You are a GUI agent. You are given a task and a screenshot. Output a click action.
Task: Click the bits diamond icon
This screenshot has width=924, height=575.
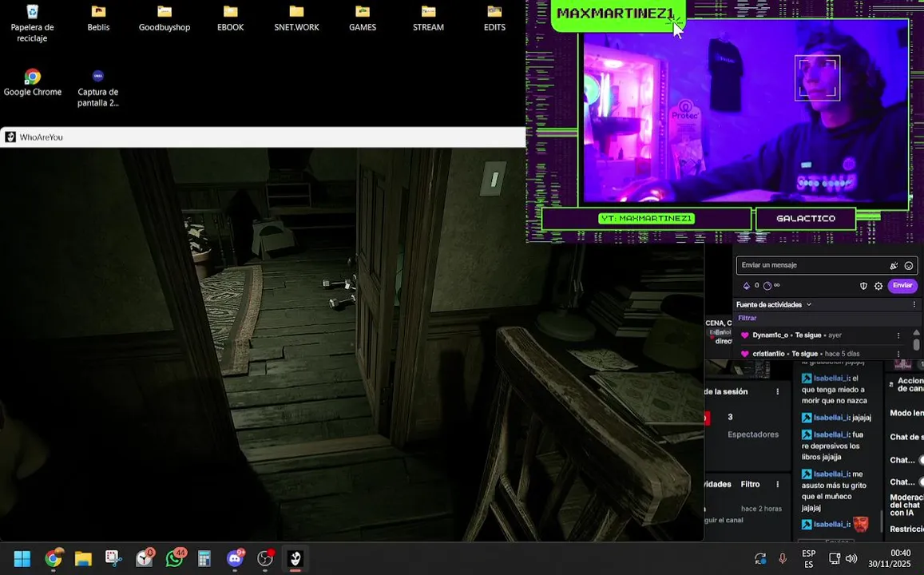(x=746, y=286)
